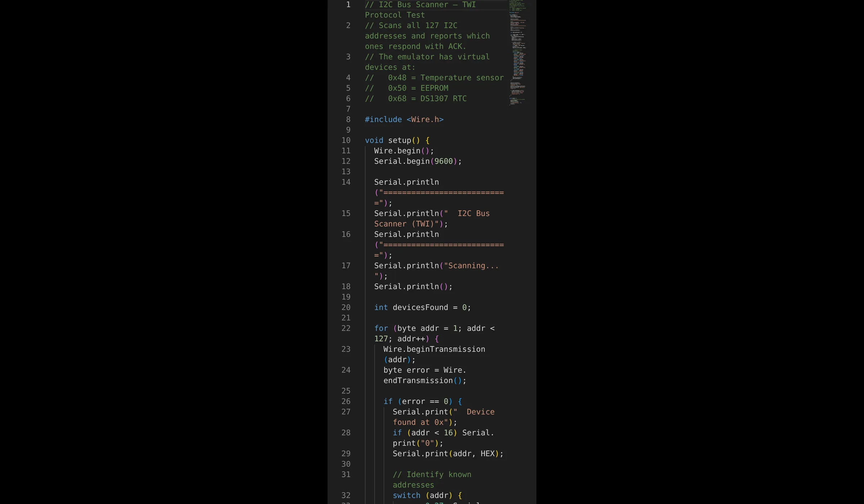Click the minimap code overview
The width and height of the screenshot is (864, 504).
point(518,53)
